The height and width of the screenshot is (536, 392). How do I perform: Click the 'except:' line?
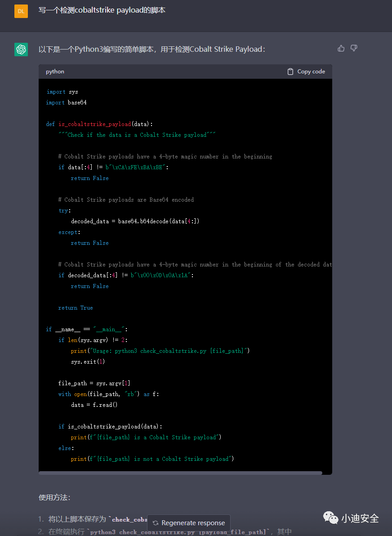tap(69, 232)
